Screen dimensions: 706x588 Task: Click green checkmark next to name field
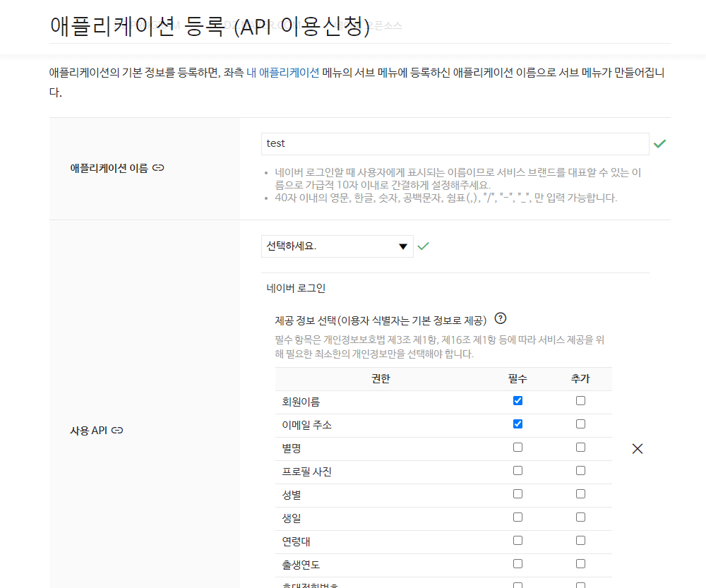tap(659, 143)
